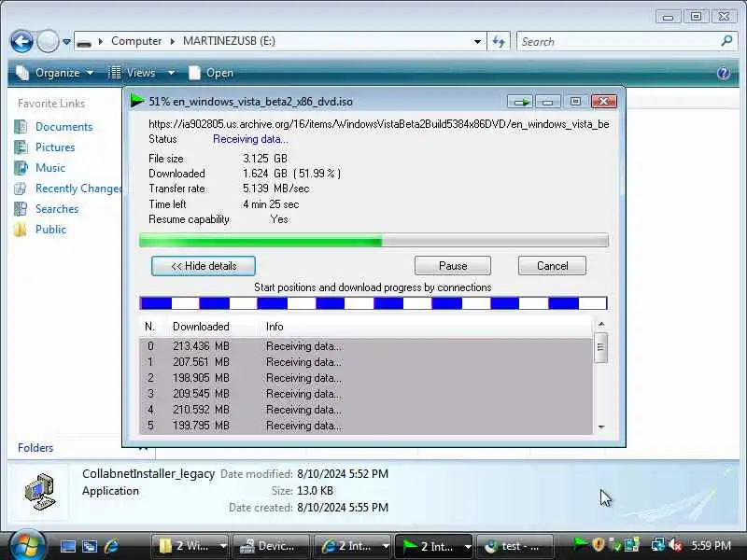747x560 pixels.
Task: Click the Downloaded column header
Action: (x=201, y=327)
